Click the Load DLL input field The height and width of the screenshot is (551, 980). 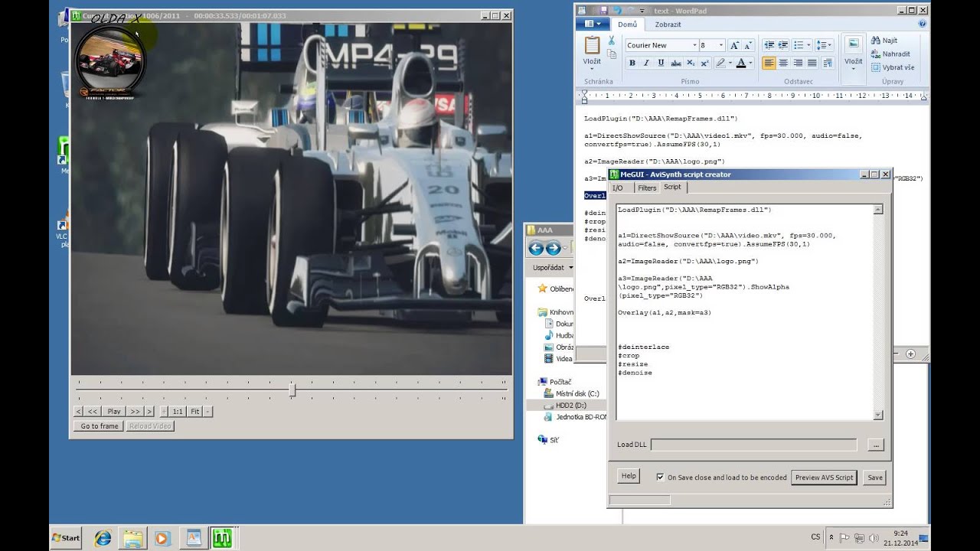[x=753, y=445]
